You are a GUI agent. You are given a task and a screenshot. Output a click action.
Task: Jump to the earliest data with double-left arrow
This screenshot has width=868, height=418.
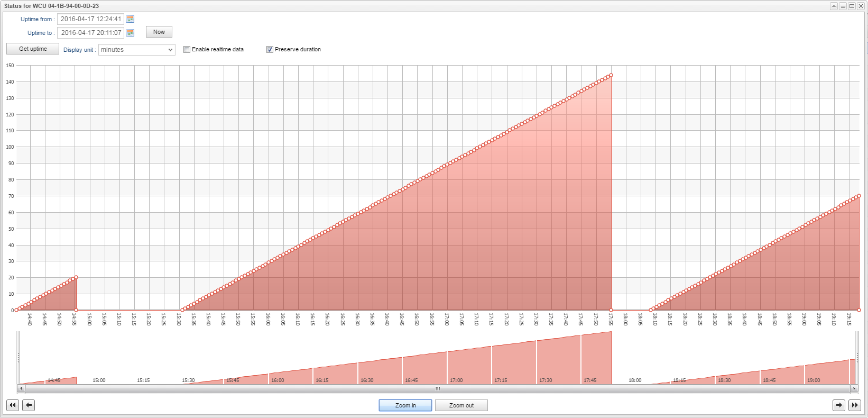pyautogui.click(x=13, y=405)
